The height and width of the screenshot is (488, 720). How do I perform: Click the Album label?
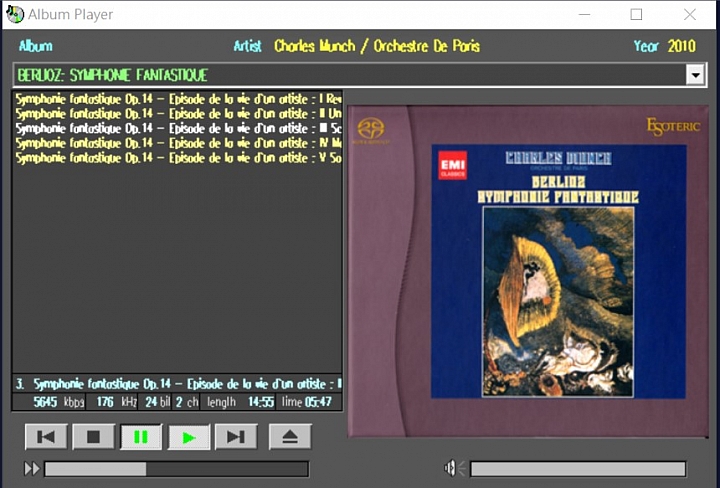point(36,46)
